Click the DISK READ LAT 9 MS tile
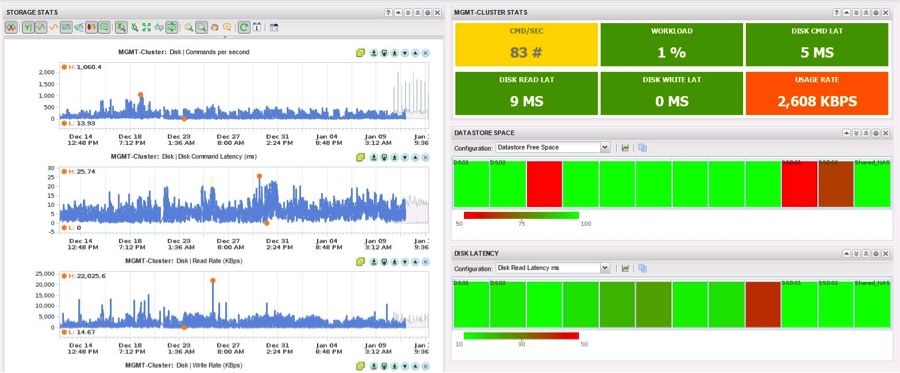 pyautogui.click(x=526, y=93)
